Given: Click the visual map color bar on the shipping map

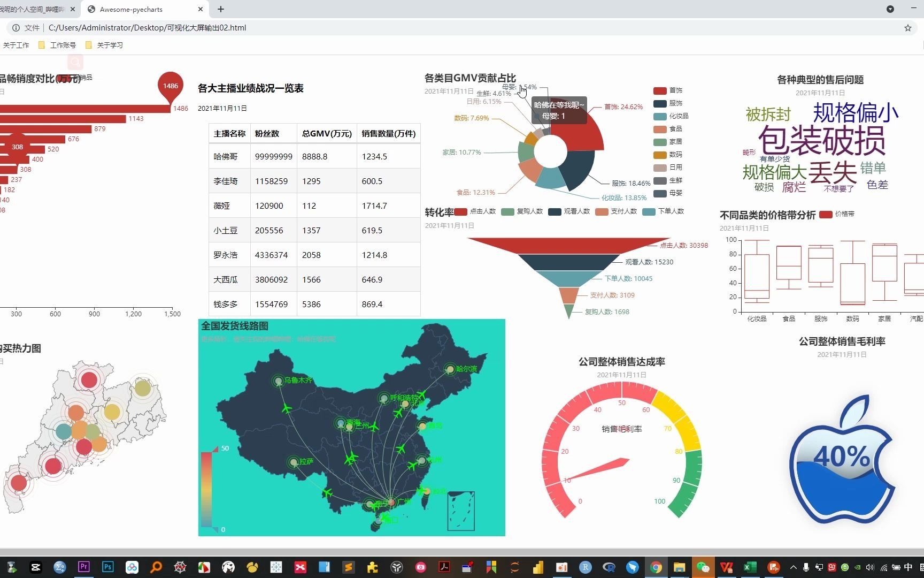Looking at the screenshot, I should pyautogui.click(x=207, y=490).
